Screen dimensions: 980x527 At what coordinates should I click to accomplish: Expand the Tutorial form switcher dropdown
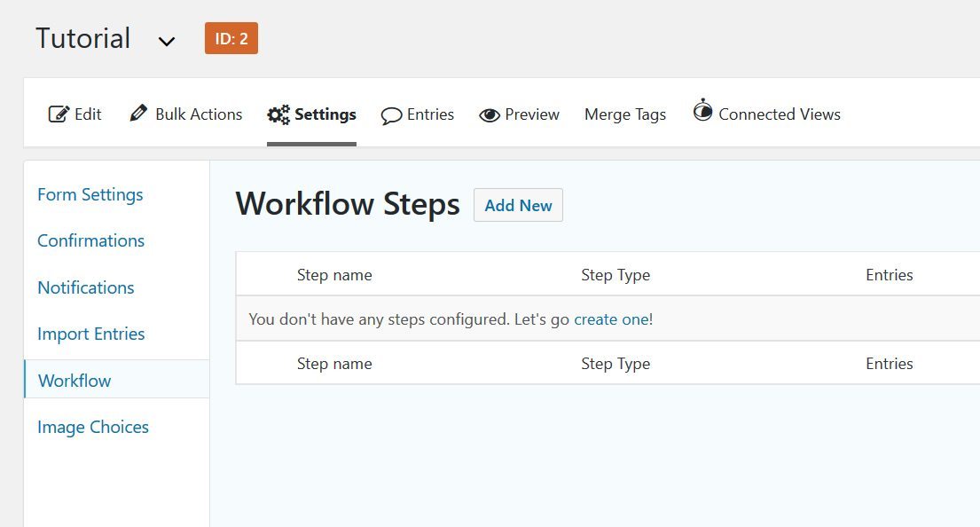pos(166,40)
